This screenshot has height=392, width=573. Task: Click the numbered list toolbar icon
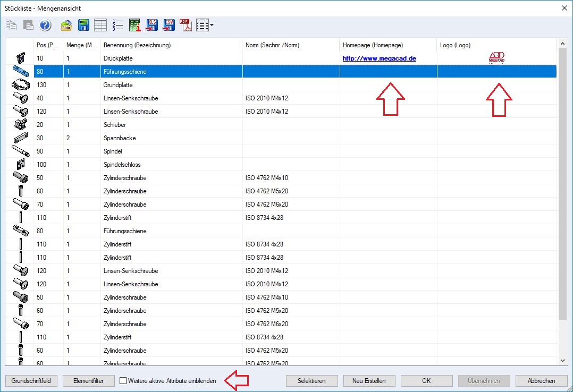(117, 25)
